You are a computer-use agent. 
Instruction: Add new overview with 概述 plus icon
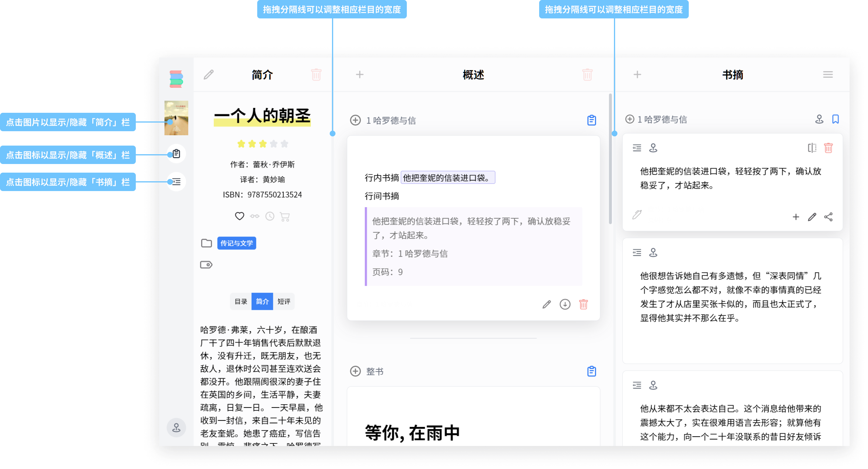tap(360, 75)
